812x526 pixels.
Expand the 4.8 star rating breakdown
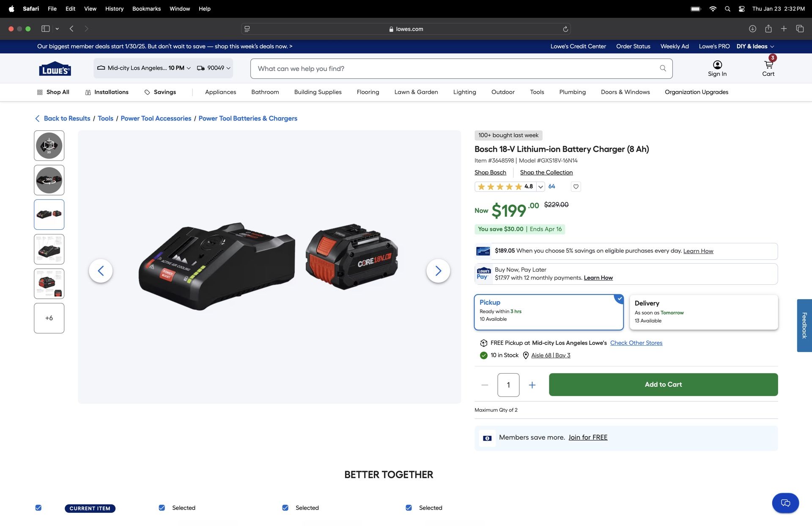pos(540,186)
